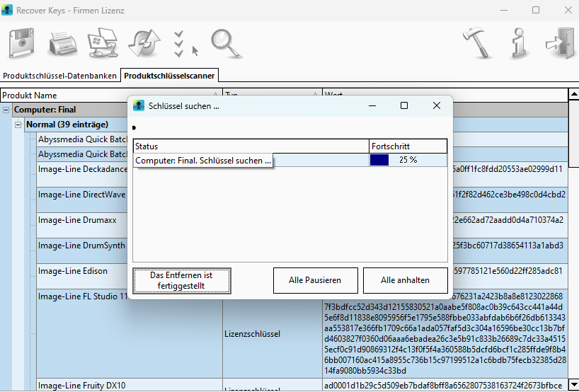Maximize the Schlüssel suchen dialog
Image resolution: width=579 pixels, height=392 pixels.
point(404,106)
